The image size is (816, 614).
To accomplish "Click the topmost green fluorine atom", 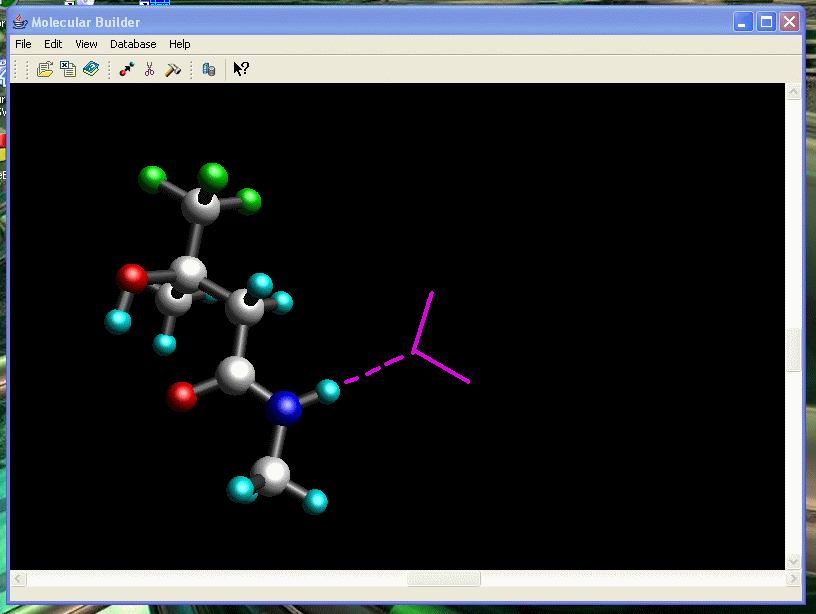I will [x=212, y=176].
